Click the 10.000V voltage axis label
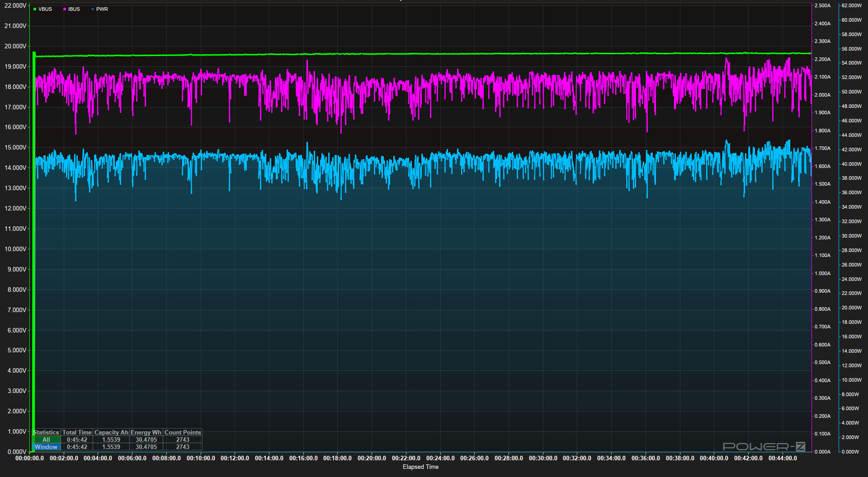 tap(15, 249)
